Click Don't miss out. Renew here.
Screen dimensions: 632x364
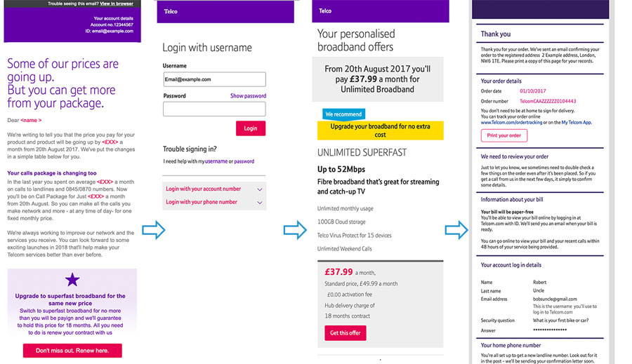click(x=72, y=351)
